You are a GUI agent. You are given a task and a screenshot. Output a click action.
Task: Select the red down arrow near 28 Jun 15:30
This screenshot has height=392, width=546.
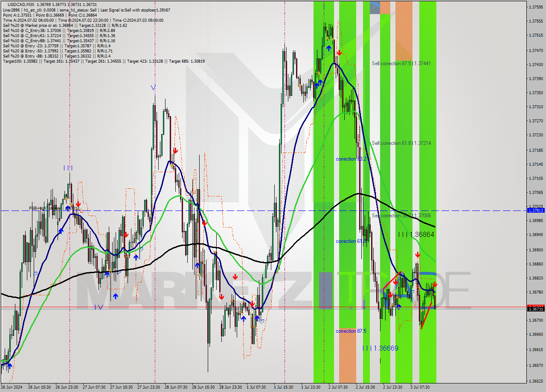tap(204, 223)
